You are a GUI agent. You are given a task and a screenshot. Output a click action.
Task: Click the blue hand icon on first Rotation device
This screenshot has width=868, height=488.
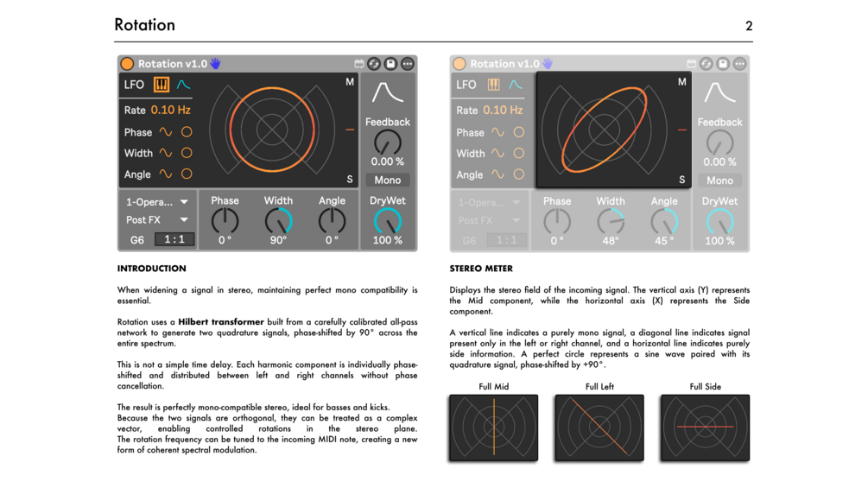[x=215, y=64]
